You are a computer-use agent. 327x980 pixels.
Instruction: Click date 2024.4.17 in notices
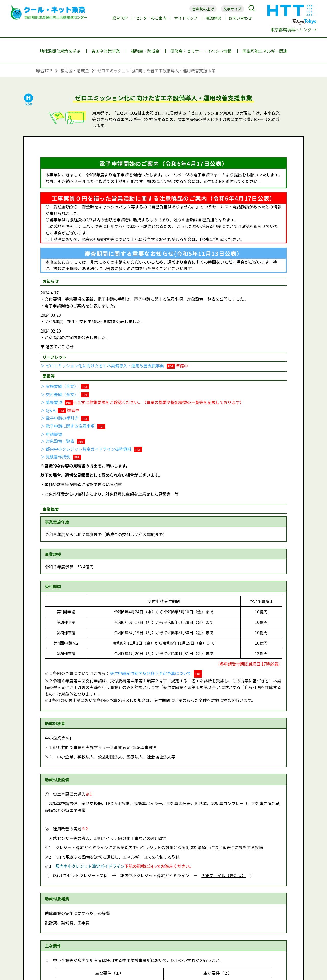point(49,293)
